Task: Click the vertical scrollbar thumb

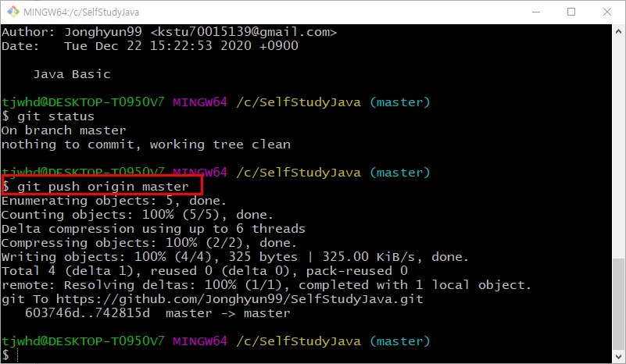Action: (x=618, y=305)
